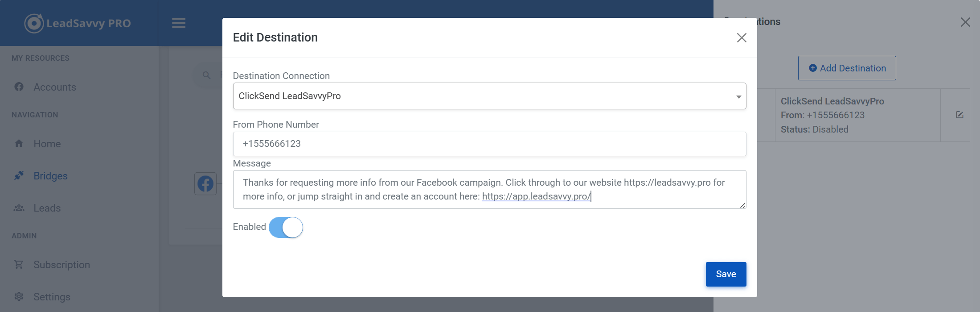Click the ClickSend LeadSavvyPro destination name in panel

[x=832, y=101]
